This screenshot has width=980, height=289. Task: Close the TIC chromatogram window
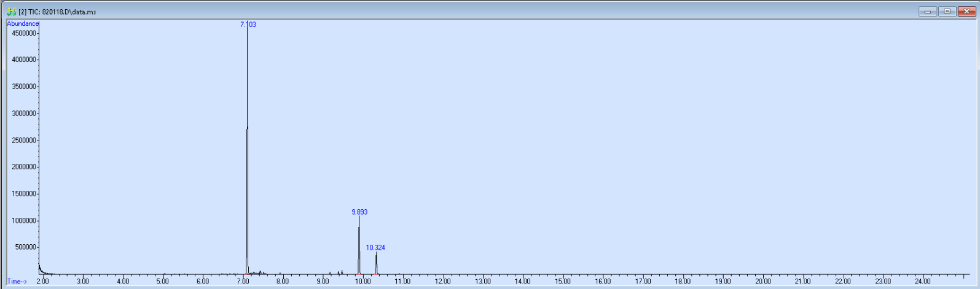tap(966, 12)
